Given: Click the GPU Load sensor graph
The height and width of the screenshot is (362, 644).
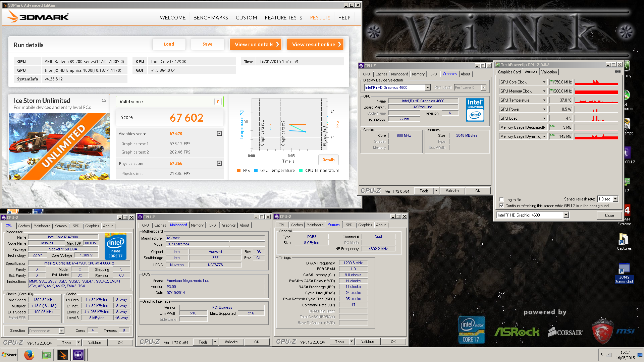Looking at the screenshot, I should pyautogui.click(x=596, y=118).
